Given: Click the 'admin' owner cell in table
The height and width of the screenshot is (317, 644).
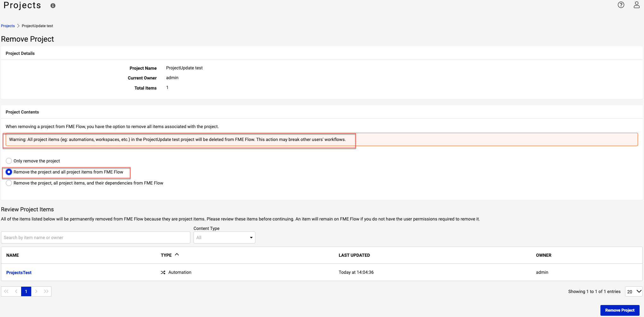Looking at the screenshot, I should click(x=542, y=272).
